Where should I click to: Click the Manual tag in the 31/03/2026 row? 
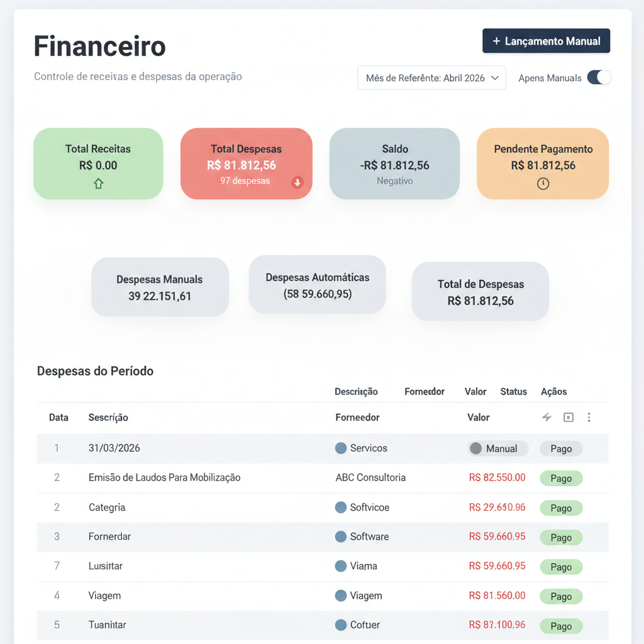tap(498, 448)
